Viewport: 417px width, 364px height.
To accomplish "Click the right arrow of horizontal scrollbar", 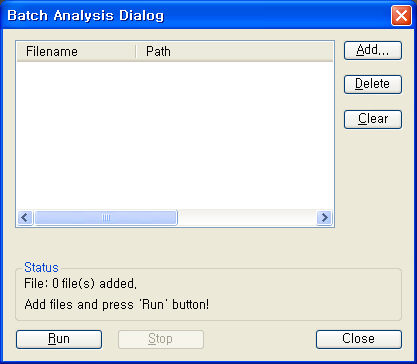I will [324, 218].
